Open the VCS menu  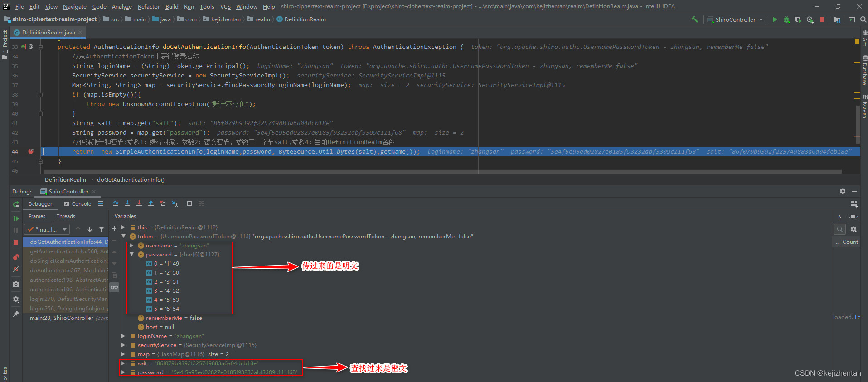(x=225, y=6)
